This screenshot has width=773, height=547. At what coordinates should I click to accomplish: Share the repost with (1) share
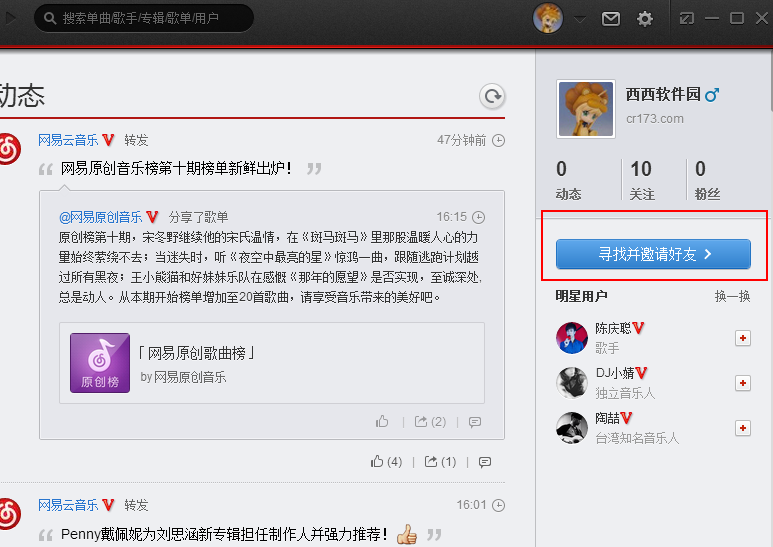440,461
